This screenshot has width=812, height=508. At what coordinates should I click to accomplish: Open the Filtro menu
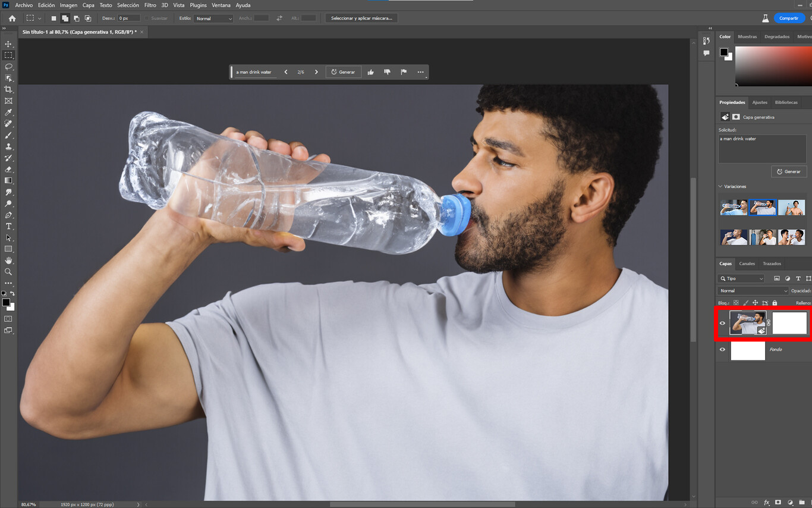150,5
